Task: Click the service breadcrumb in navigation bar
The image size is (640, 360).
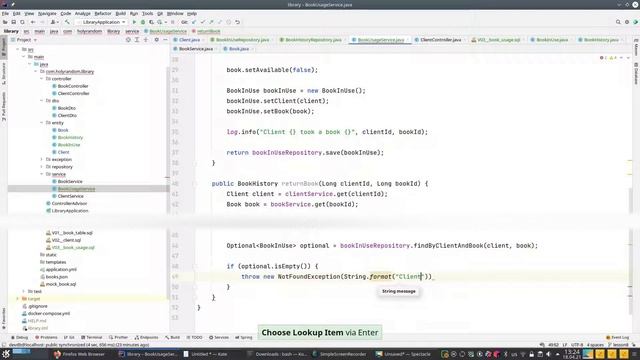Action: click(132, 31)
